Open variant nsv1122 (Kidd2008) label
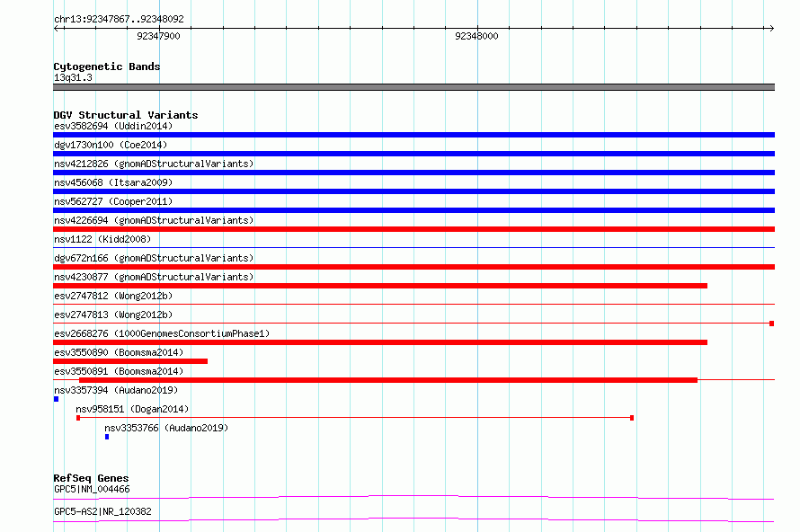Screen dimensions: 800x532 coord(102,239)
